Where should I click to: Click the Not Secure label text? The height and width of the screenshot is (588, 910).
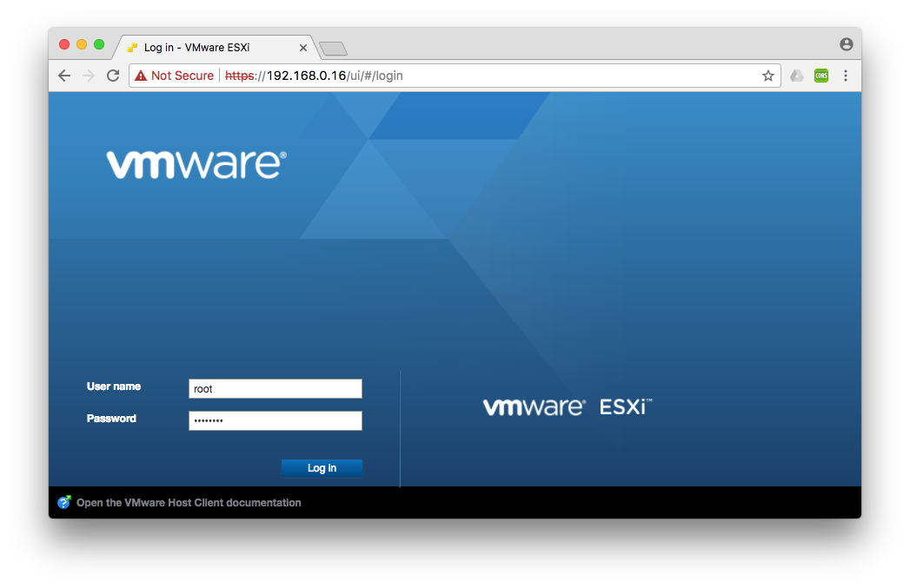tap(183, 76)
